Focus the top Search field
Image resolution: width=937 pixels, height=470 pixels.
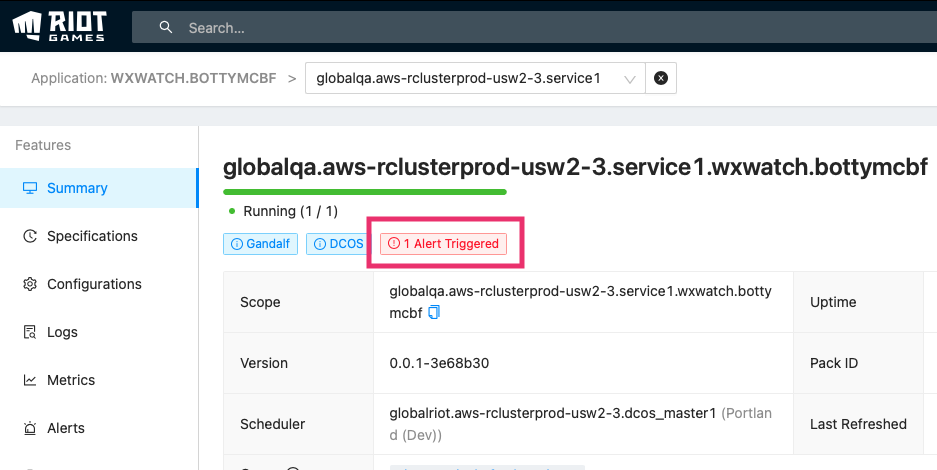pyautogui.click(x=500, y=28)
